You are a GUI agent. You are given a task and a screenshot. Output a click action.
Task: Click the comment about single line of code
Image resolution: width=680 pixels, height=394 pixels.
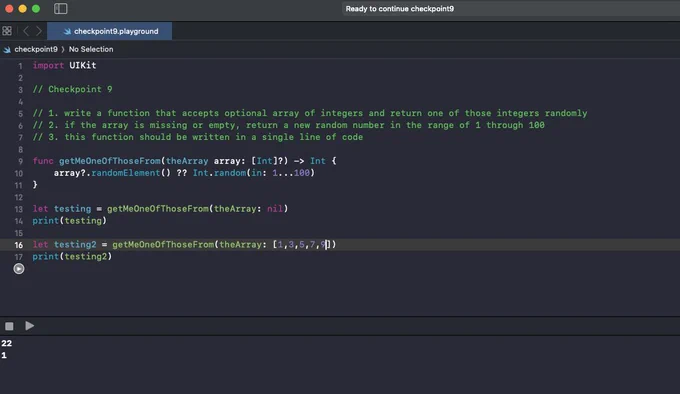click(x=198, y=137)
